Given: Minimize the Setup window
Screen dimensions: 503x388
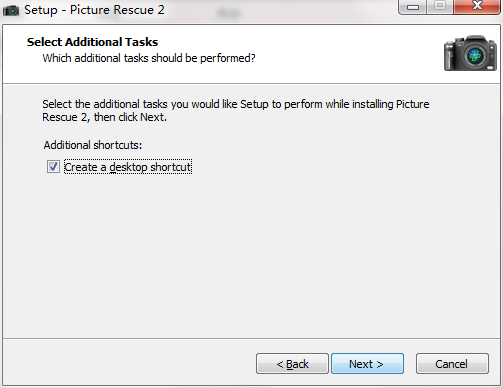Looking at the screenshot, I should 413,7.
